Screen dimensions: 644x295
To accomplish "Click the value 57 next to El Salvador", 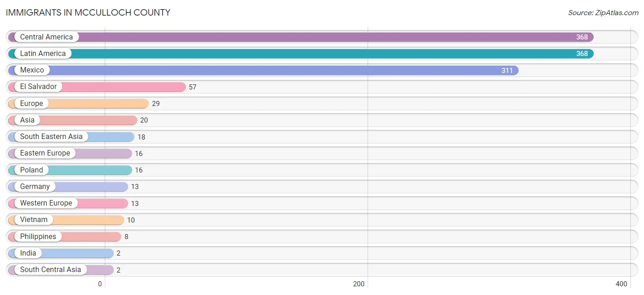I will point(192,87).
